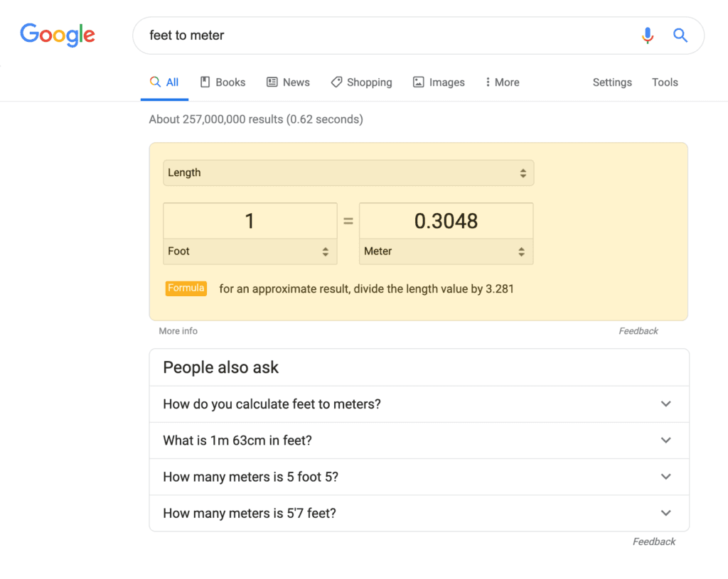Open the Foot unit dropdown
This screenshot has height=579, width=728.
pyautogui.click(x=250, y=251)
